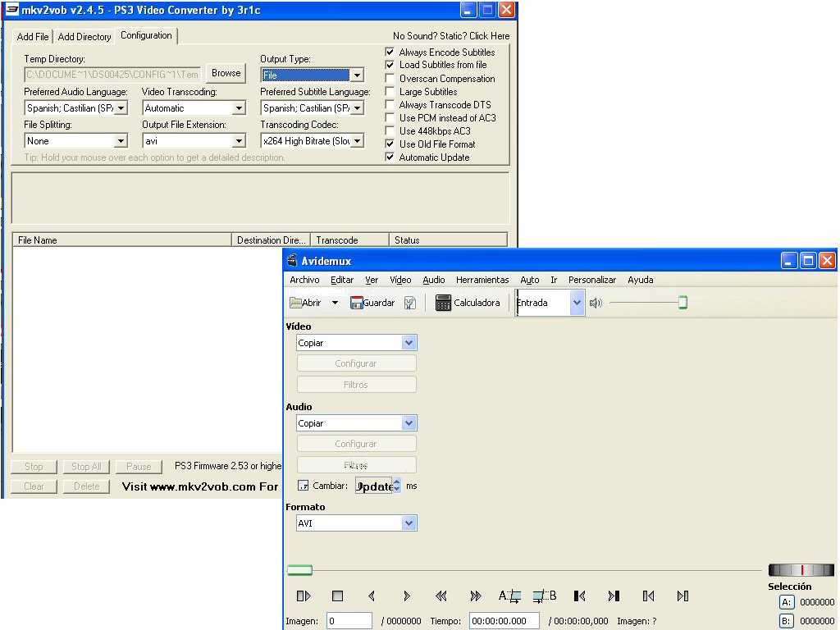Click the Tiempo time input field
The width and height of the screenshot is (840, 630).
(x=504, y=621)
